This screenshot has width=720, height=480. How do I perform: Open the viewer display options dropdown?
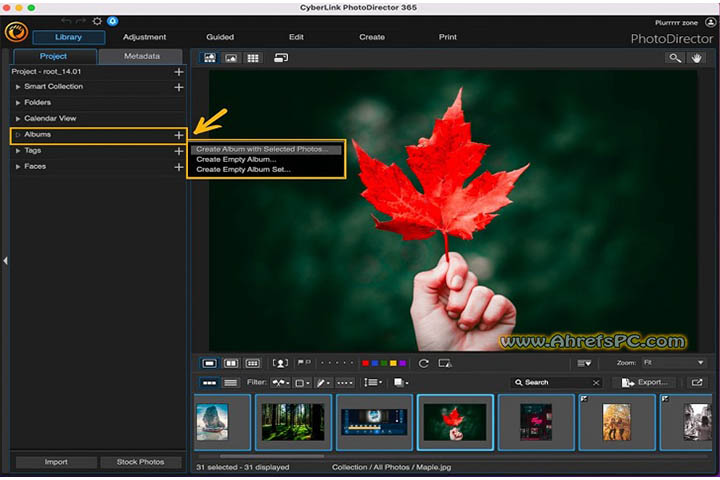coord(584,363)
